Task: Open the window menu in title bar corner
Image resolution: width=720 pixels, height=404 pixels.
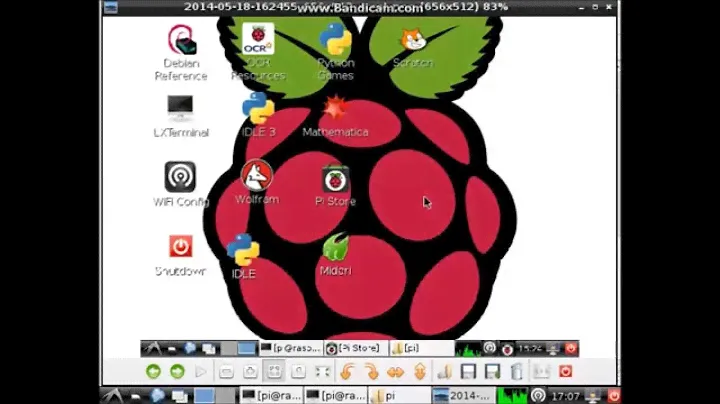Action: pyautogui.click(x=110, y=7)
